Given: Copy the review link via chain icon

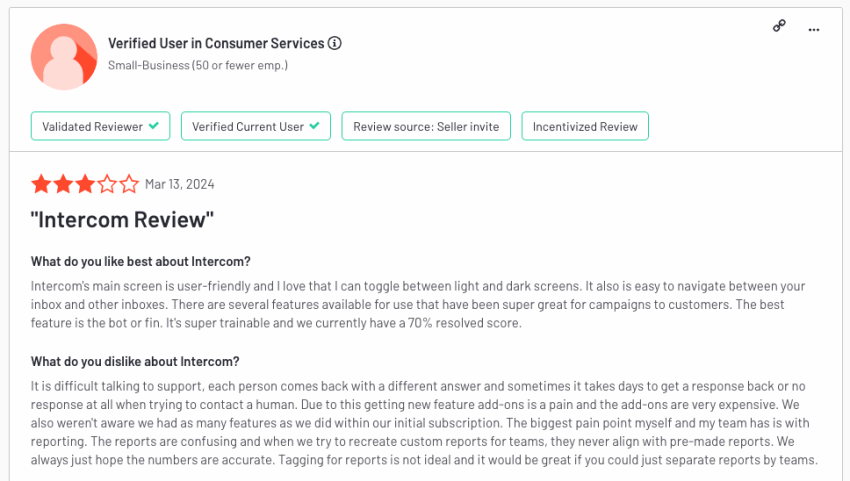Looking at the screenshot, I should [x=779, y=26].
